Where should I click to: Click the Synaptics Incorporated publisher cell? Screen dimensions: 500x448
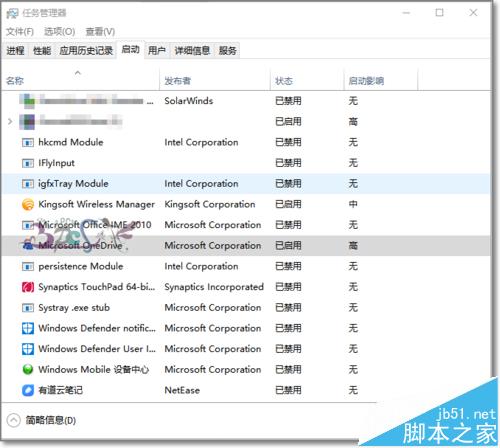coord(214,287)
